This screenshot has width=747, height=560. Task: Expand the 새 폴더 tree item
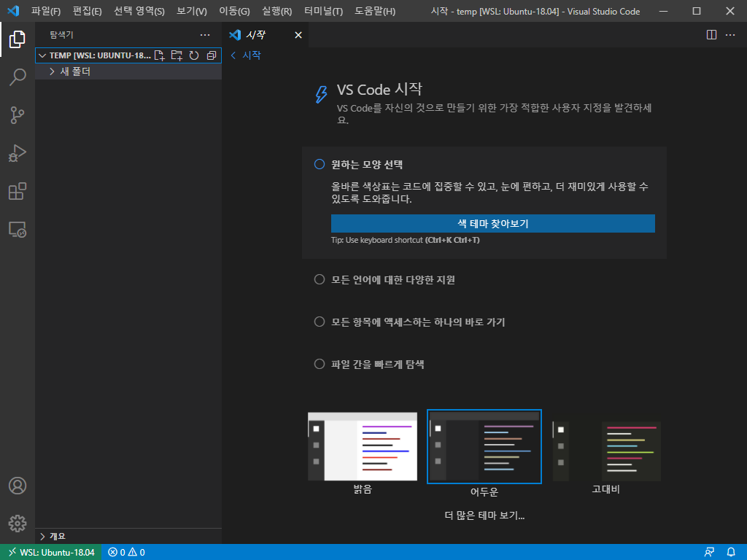(52, 71)
